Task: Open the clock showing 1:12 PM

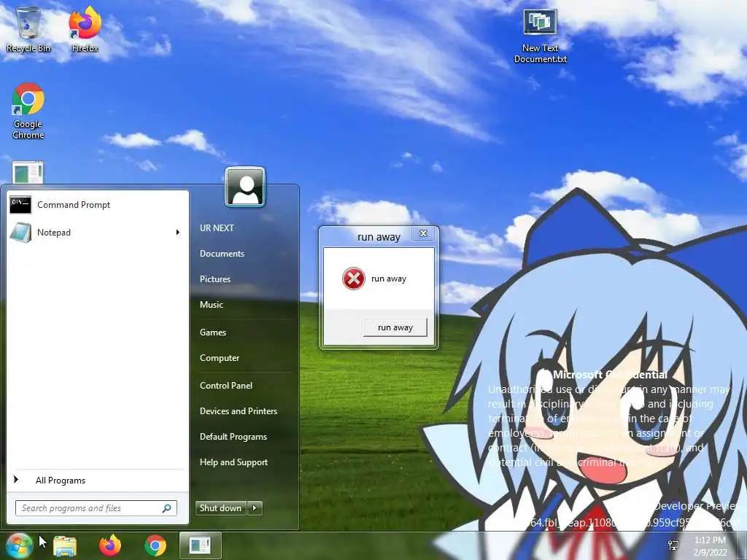Action: point(710,546)
